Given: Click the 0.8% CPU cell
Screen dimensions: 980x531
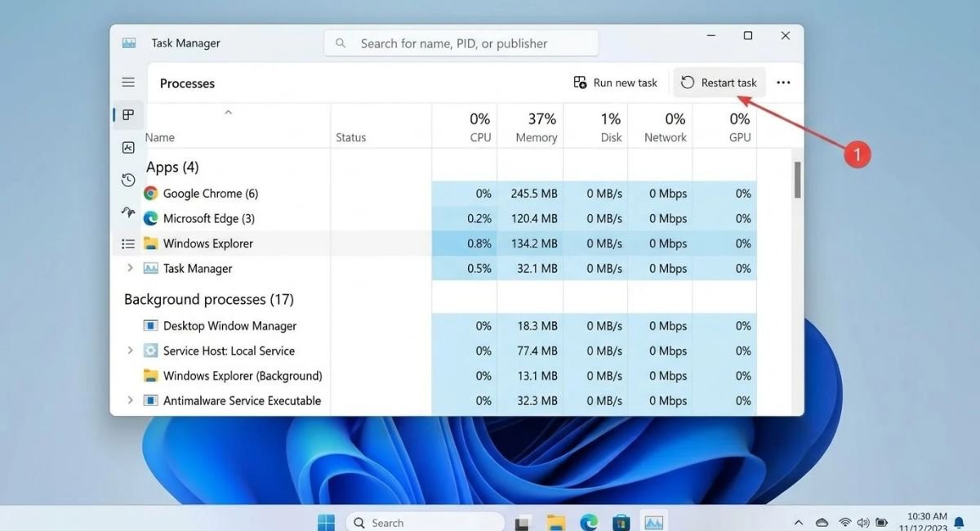Looking at the screenshot, I should click(x=464, y=243).
